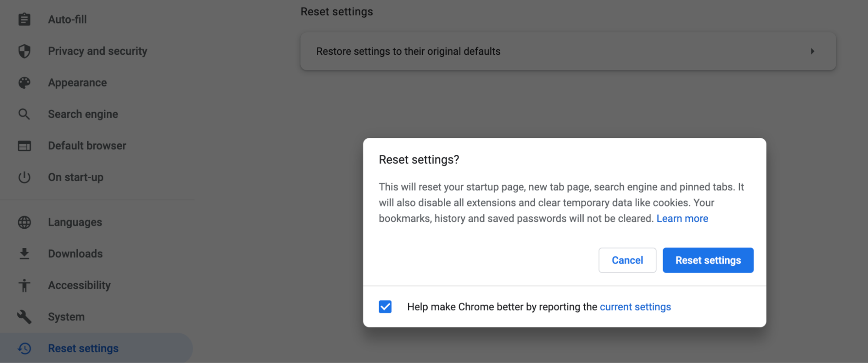Click the Downloads arrow icon

click(x=24, y=253)
